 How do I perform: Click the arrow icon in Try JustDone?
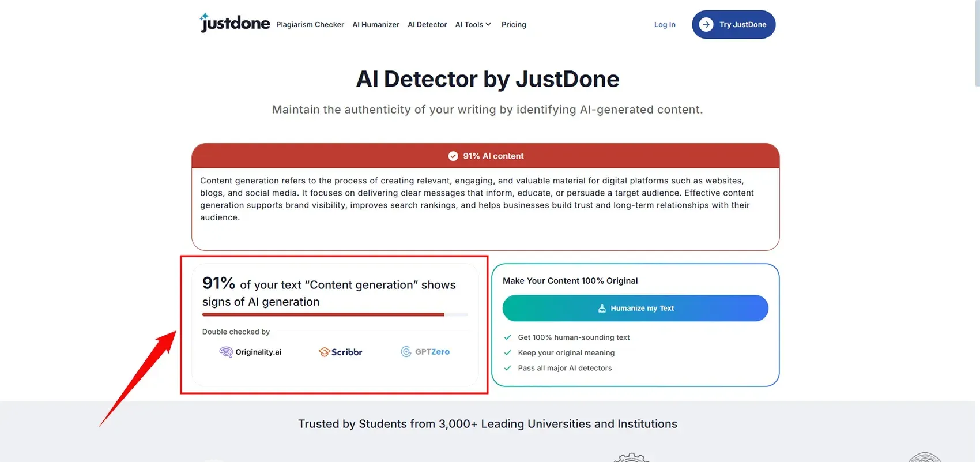[706, 24]
